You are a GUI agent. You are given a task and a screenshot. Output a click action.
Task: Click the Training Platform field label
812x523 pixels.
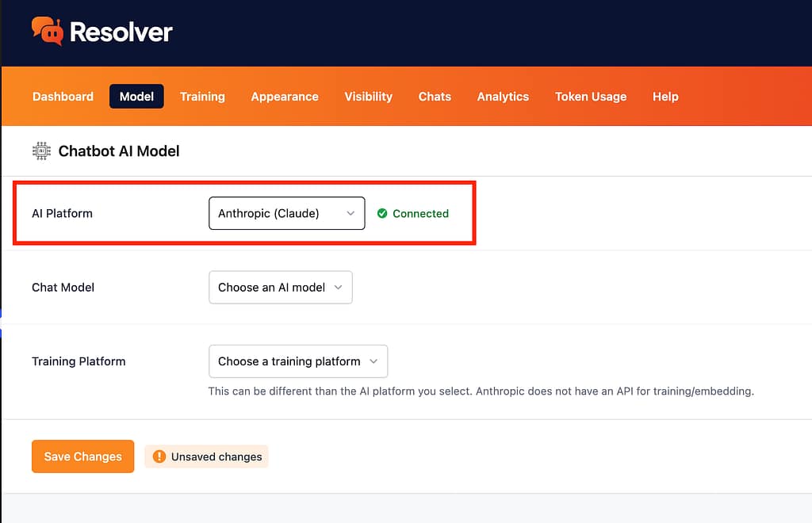coord(79,361)
